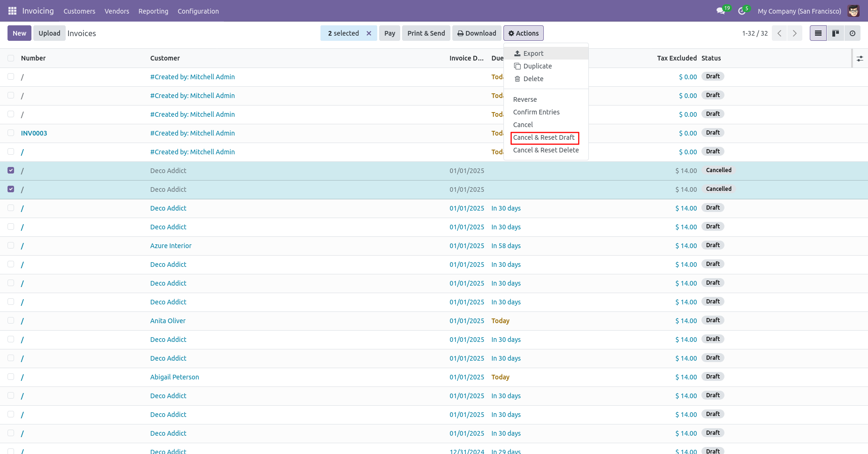
Task: Sort by the Customer column header
Action: (165, 58)
